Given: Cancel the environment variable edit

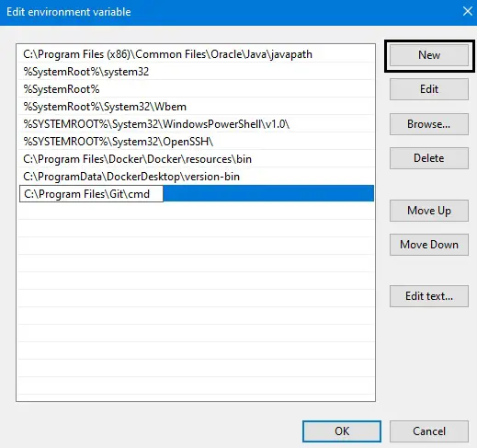Looking at the screenshot, I should click(x=429, y=431).
